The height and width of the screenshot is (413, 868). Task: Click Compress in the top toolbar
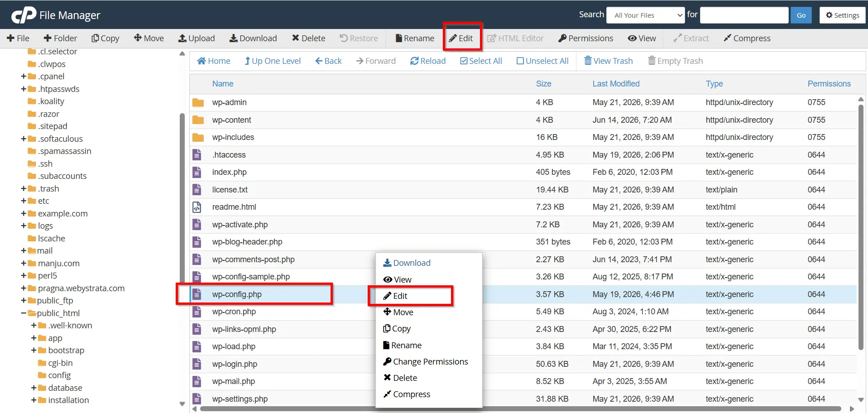click(x=747, y=38)
